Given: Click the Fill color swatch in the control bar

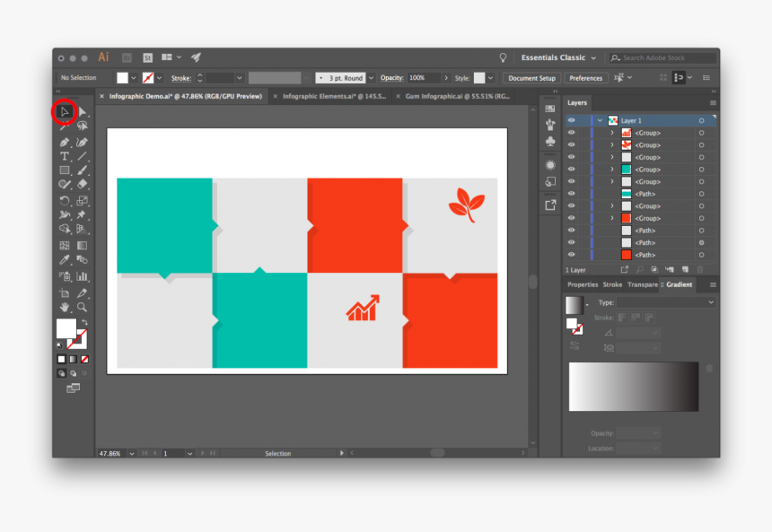Looking at the screenshot, I should point(124,78).
